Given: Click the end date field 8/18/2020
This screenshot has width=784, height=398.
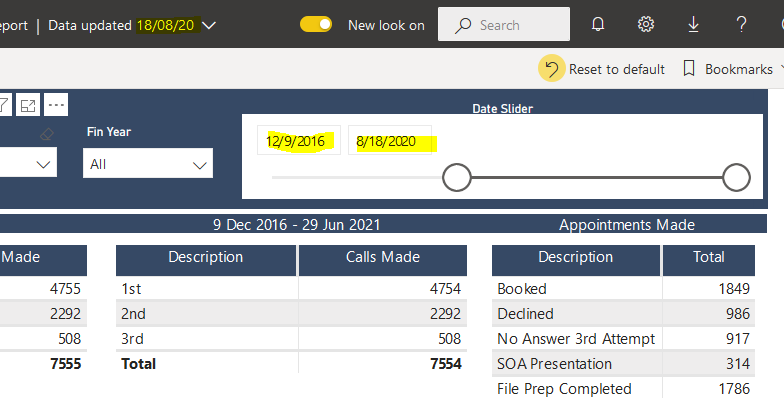Looking at the screenshot, I should pyautogui.click(x=390, y=140).
